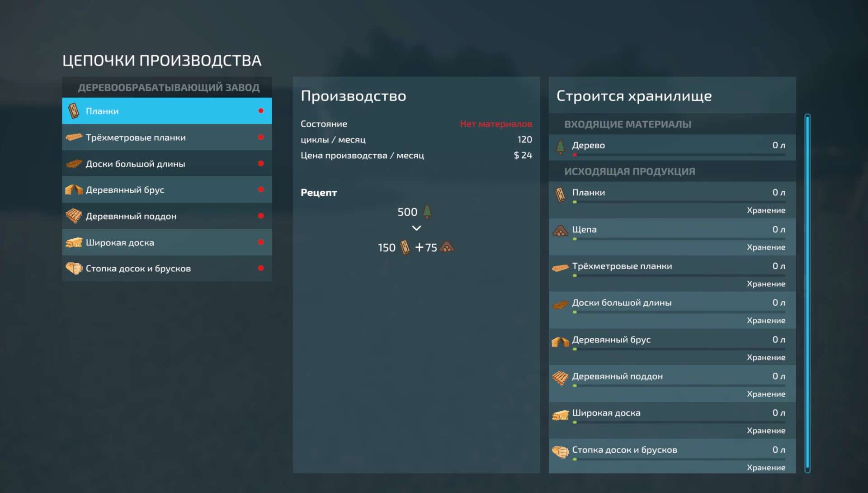Screen dimensions: 868x493
Task: Toggle the red status dot on the Планки row
Action: pos(261,111)
